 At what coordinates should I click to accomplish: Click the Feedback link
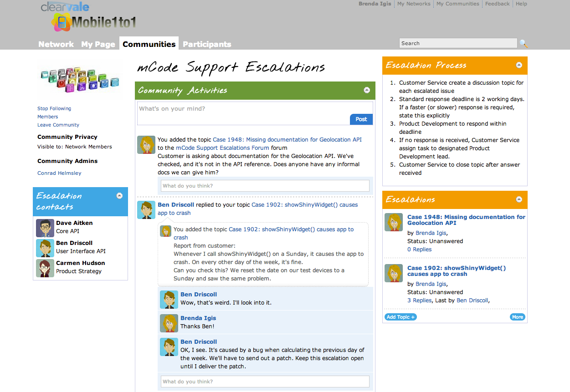(498, 4)
